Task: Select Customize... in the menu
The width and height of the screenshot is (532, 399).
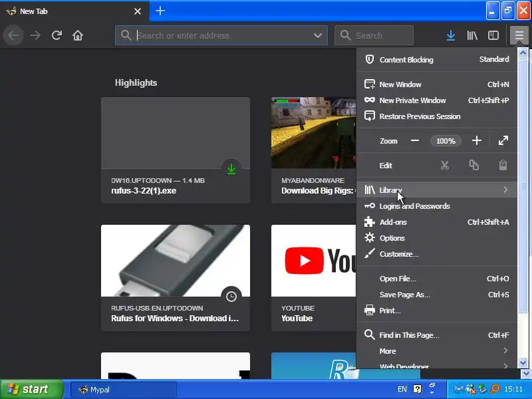Action: pyautogui.click(x=437, y=254)
